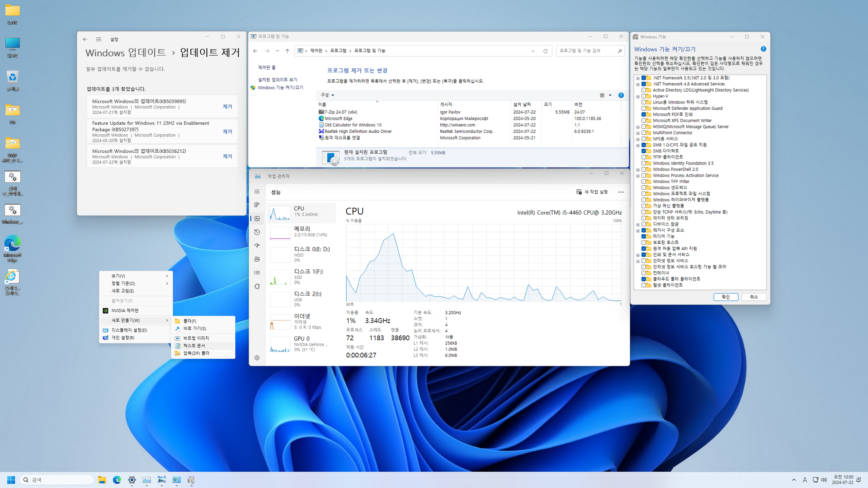This screenshot has width=868, height=488.
Task: Select 텍스트 문서 in New submenu
Action: point(194,346)
